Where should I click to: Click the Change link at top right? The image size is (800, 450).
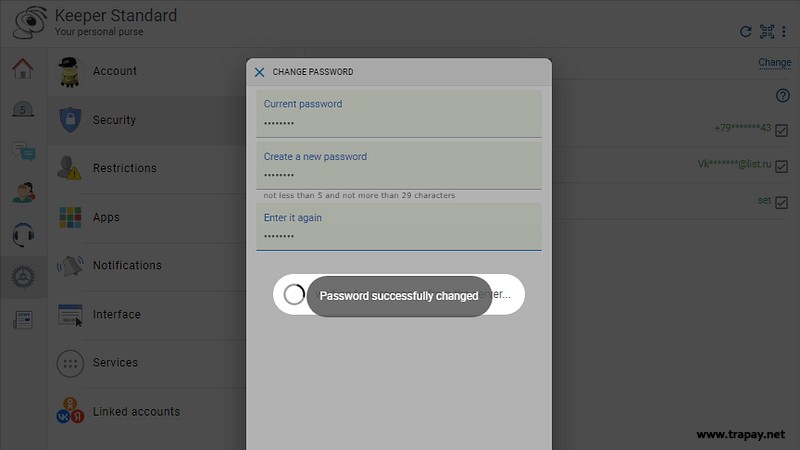[774, 63]
